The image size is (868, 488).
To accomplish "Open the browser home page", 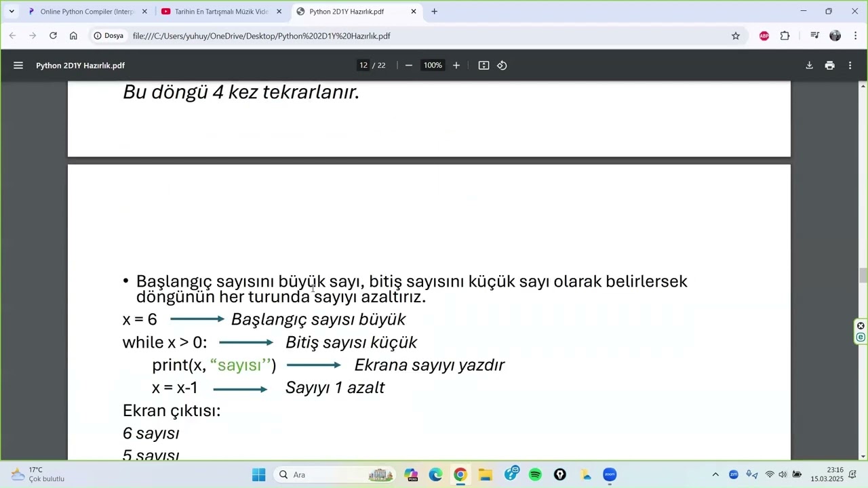I will [73, 36].
